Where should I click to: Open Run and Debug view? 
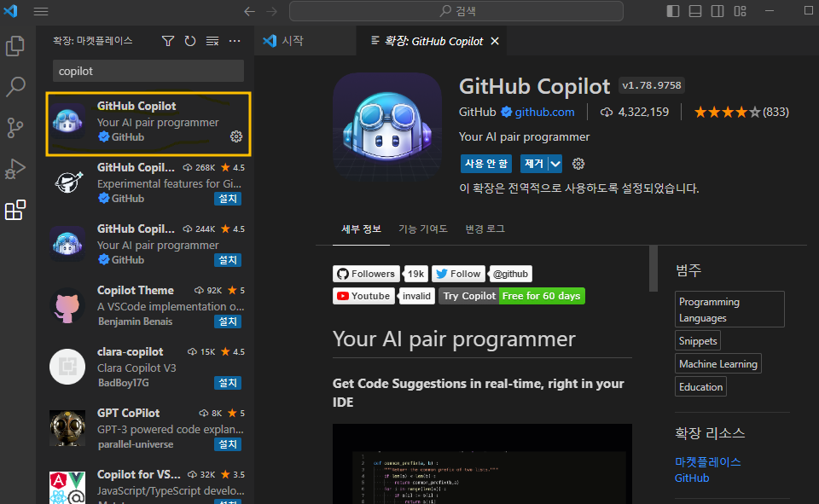click(15, 169)
